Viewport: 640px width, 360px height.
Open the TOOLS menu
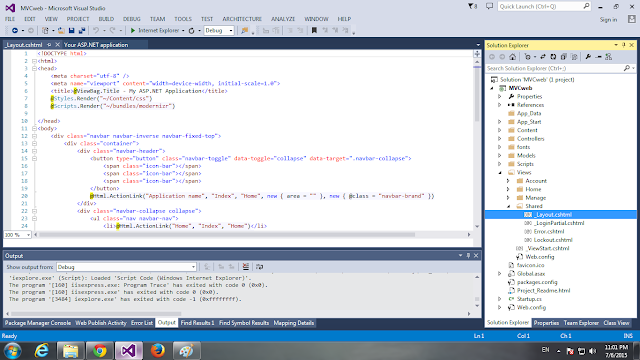(183, 19)
